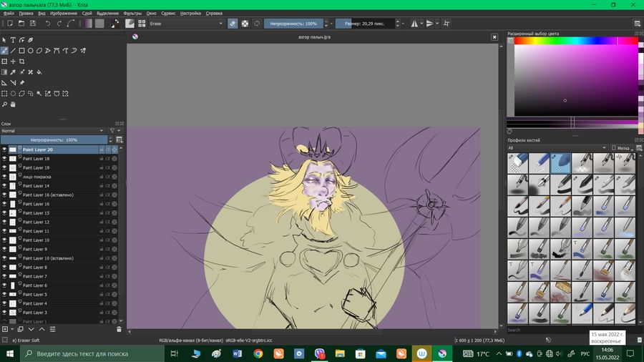This screenshot has height=362, width=644.
Task: Hide Paint Layer 14
Action: (x=4, y=186)
